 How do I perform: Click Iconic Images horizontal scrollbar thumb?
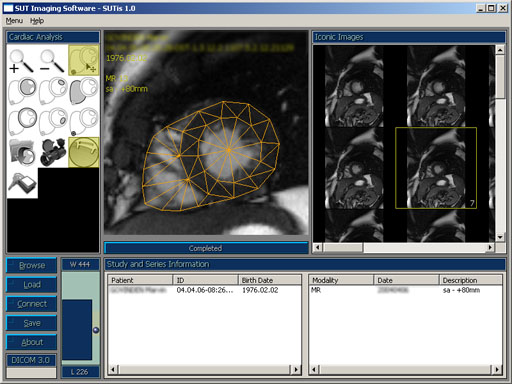343,247
